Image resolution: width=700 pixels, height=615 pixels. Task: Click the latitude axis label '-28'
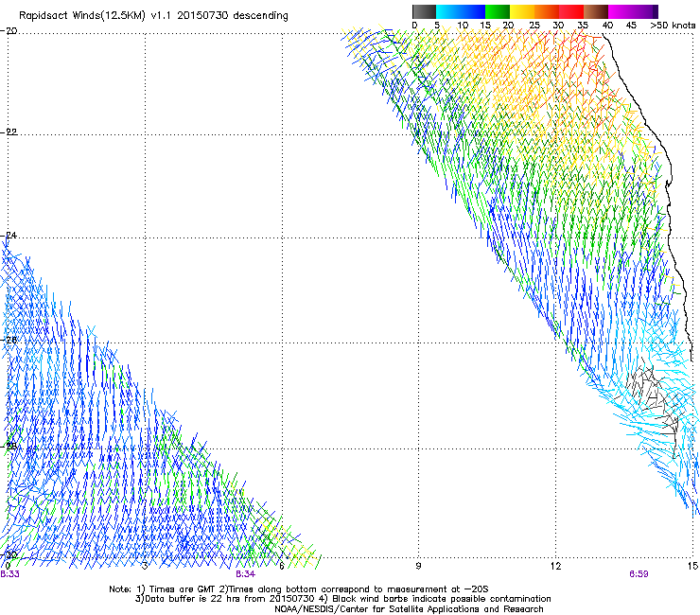[x=9, y=446]
